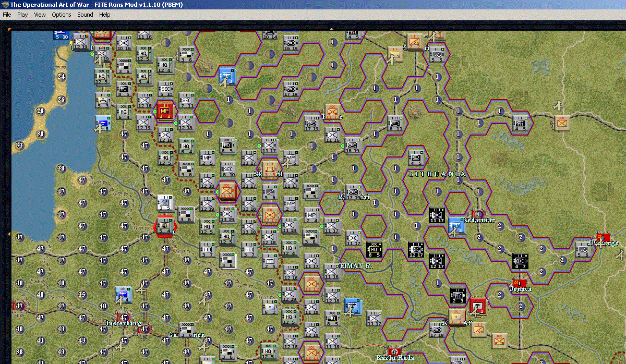This screenshot has width=626, height=364.
Task: Open the File menu
Action: coord(7,15)
